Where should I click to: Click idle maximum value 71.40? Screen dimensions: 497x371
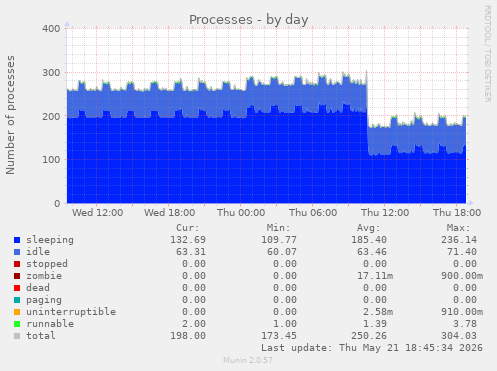(x=462, y=252)
